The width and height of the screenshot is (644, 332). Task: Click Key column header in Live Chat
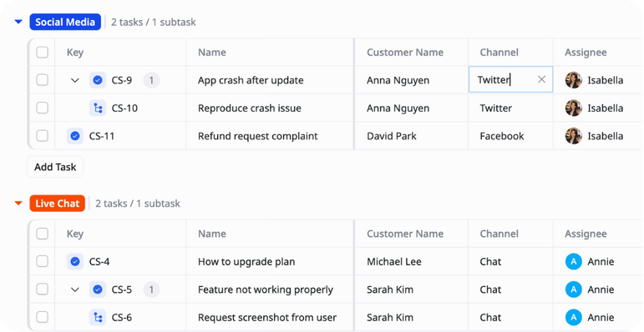point(75,234)
